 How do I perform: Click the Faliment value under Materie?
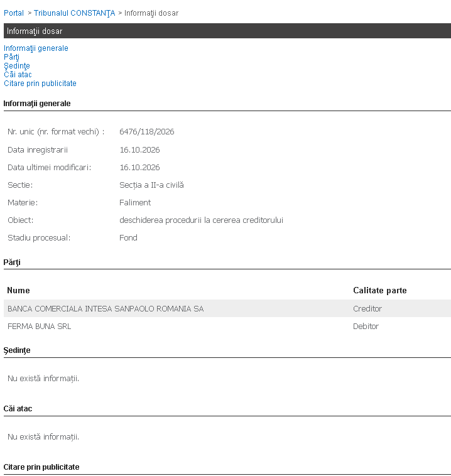(x=135, y=202)
